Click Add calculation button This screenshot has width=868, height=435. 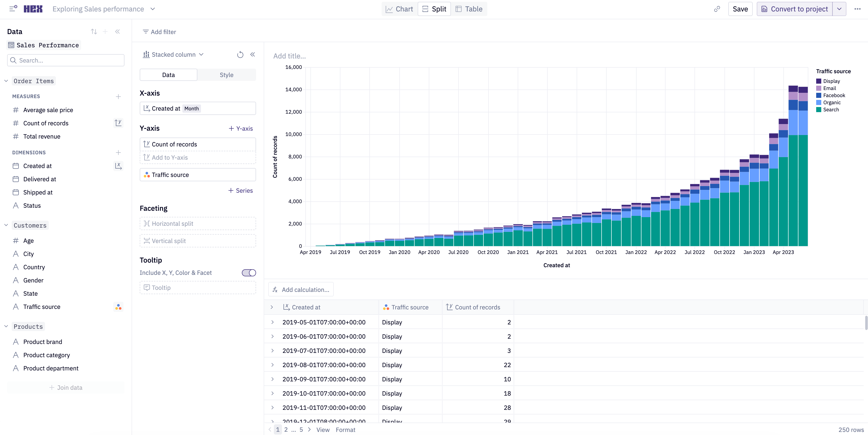click(x=301, y=290)
